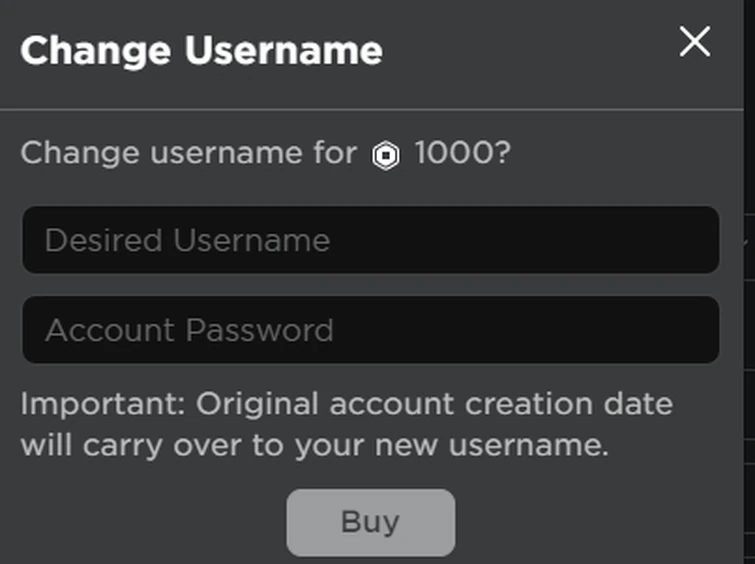Screen dimensions: 755x564
Task: Click the question mark after 1000
Action: pyautogui.click(x=502, y=154)
